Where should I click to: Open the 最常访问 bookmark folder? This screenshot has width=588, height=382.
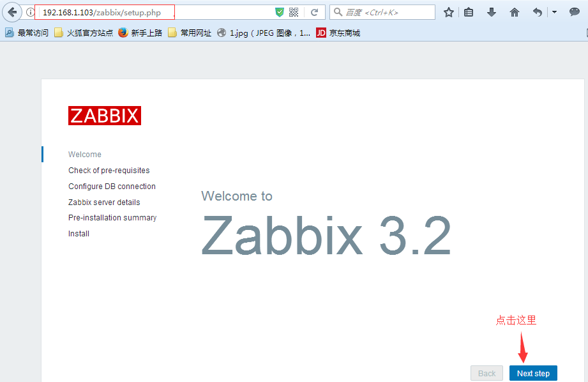(27, 33)
